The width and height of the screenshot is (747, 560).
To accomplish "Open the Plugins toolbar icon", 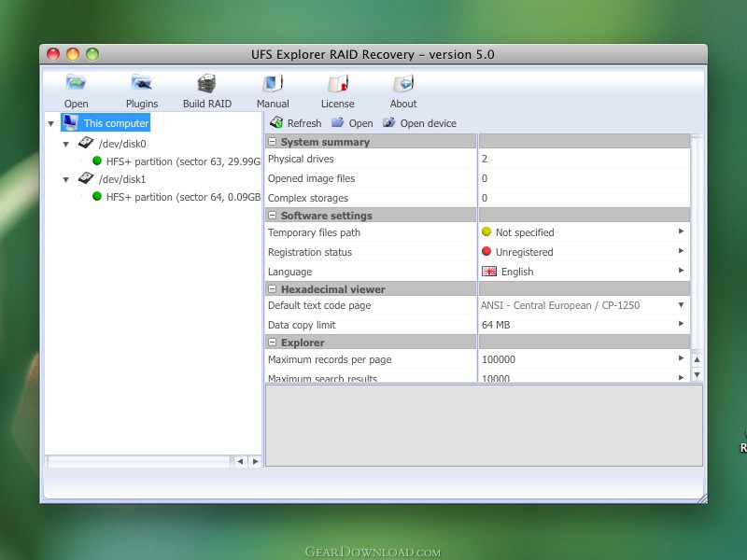I will [142, 83].
